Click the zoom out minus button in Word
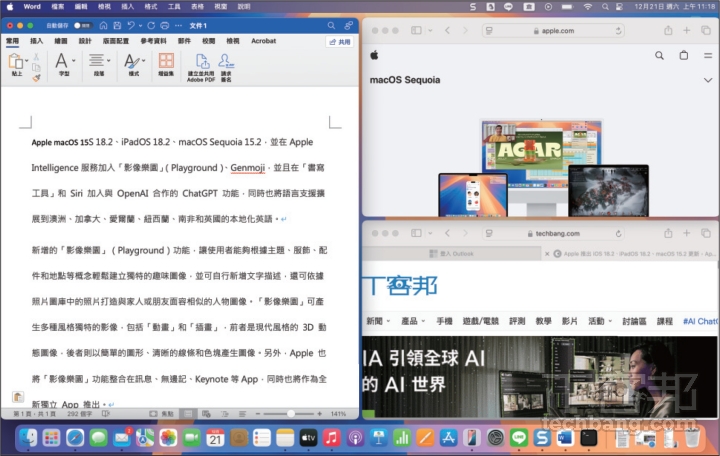The height and width of the screenshot is (456, 720). coord(258,414)
